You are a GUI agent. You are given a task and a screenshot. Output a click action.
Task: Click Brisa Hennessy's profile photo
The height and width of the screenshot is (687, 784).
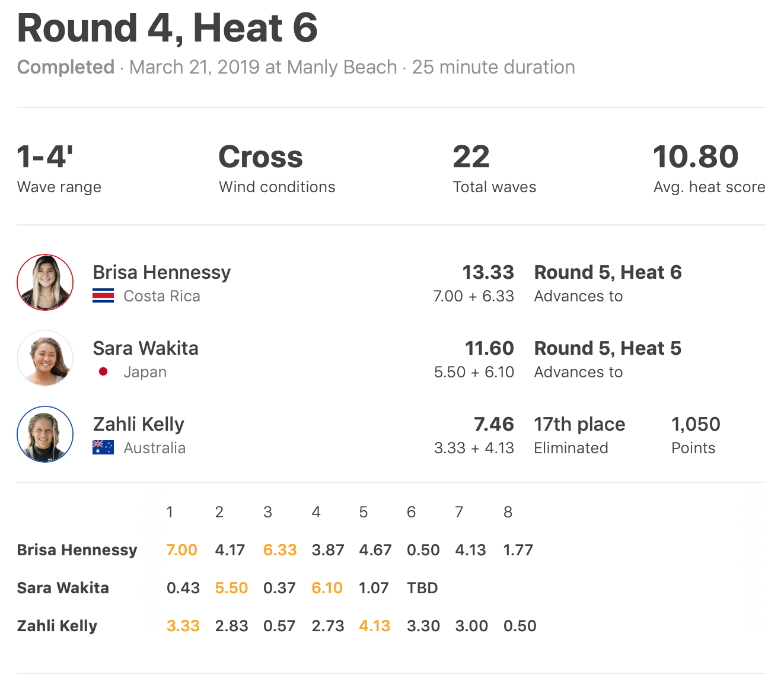point(45,282)
